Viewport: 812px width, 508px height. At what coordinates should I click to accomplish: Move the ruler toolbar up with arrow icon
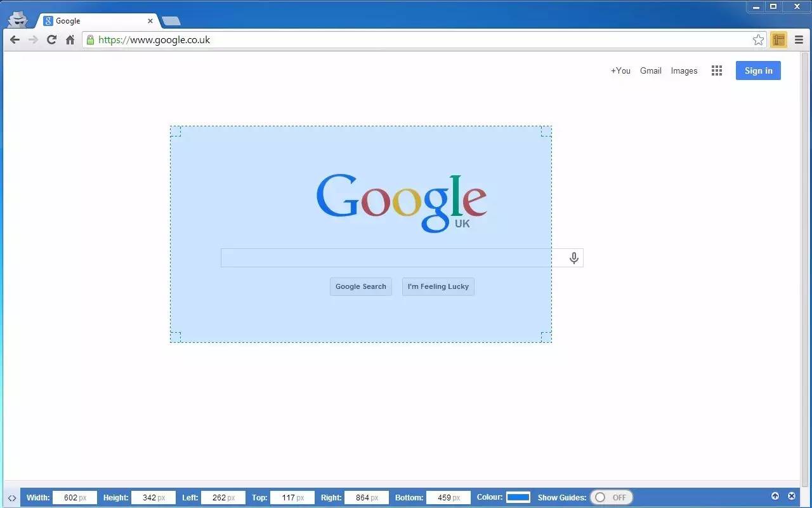click(775, 496)
